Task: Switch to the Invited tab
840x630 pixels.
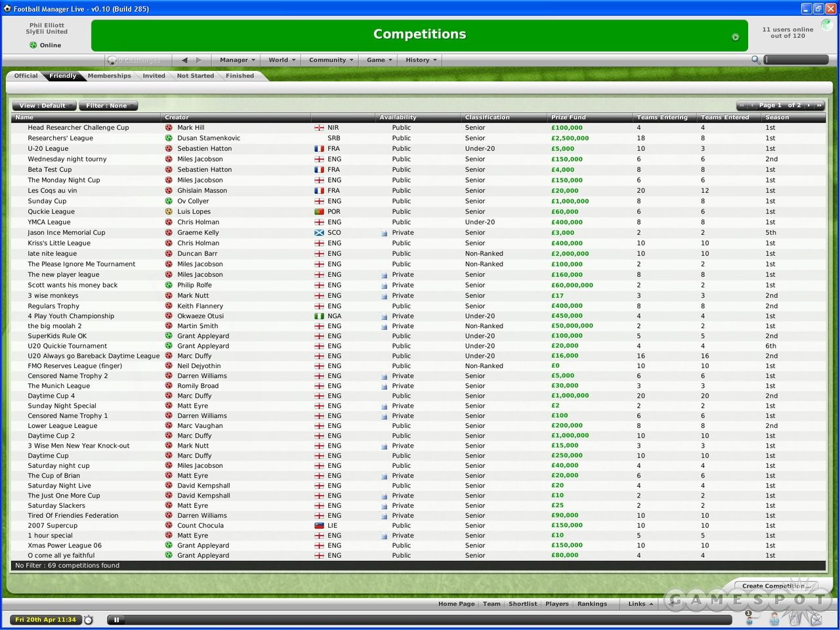Action: coord(154,76)
